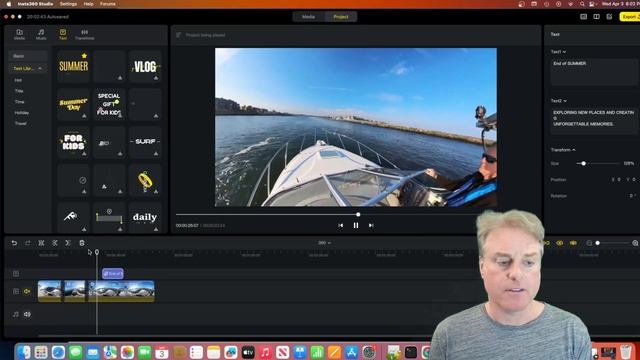Choose the yellow ring sticker template
Image resolution: width=640 pixels, height=360 pixels.
tap(145, 180)
